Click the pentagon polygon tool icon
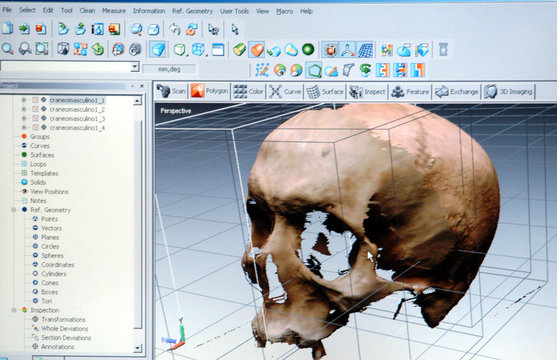Image resolution: width=557 pixels, height=360 pixels. click(314, 70)
